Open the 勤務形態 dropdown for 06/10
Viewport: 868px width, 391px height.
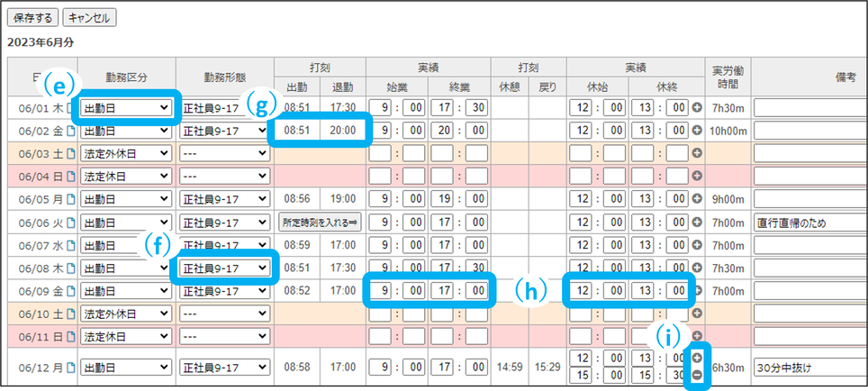(x=225, y=314)
